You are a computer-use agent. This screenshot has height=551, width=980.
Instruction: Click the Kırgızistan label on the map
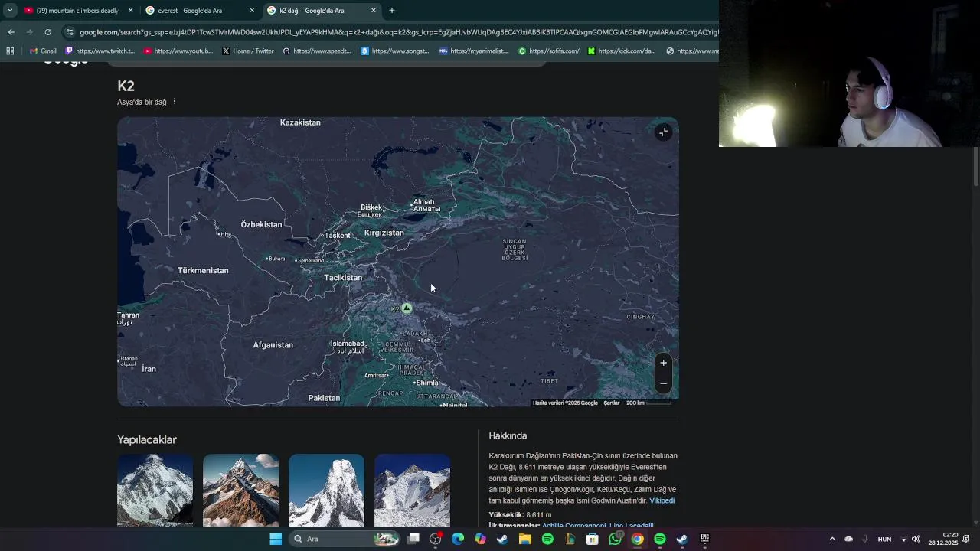[x=384, y=233]
